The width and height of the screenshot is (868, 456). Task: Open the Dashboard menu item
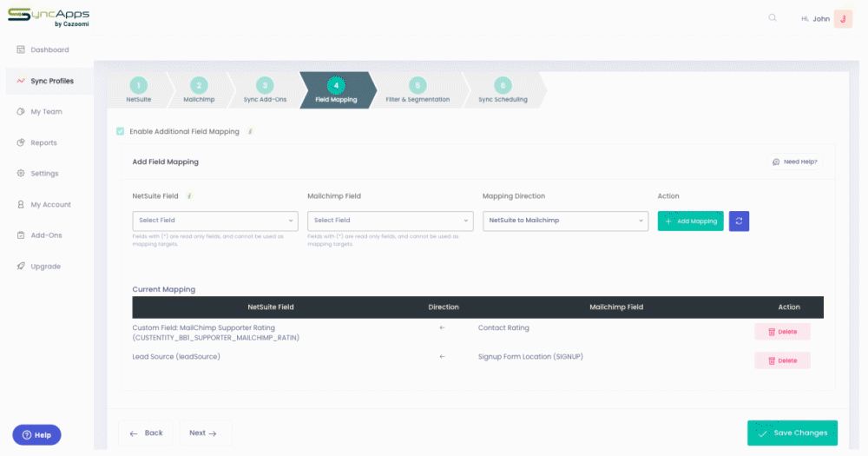coord(49,50)
